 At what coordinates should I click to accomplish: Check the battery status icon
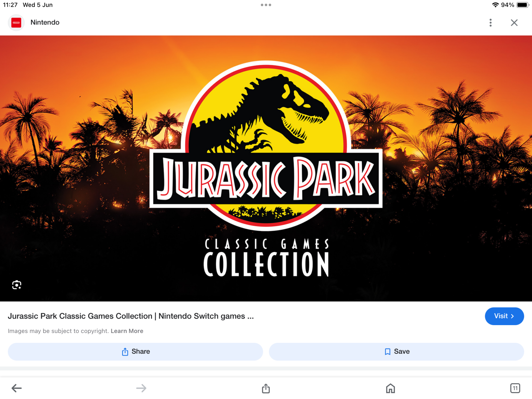point(523,5)
